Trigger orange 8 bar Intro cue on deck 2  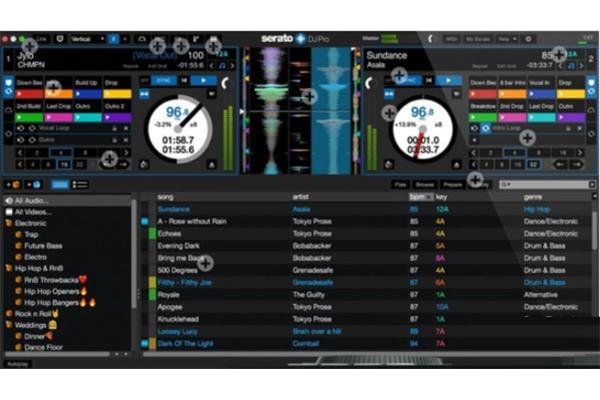click(512, 94)
